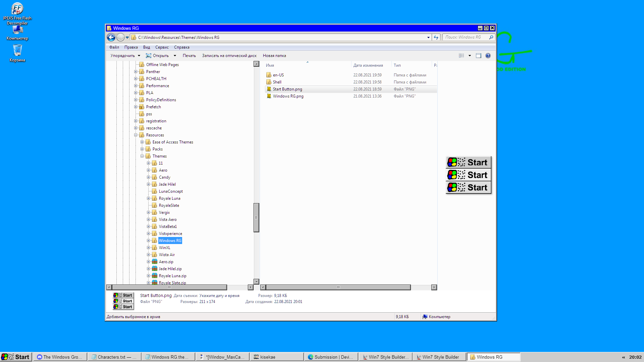The width and height of the screenshot is (644, 362).
Task: Click the Новая папка button
Action: tap(274, 55)
